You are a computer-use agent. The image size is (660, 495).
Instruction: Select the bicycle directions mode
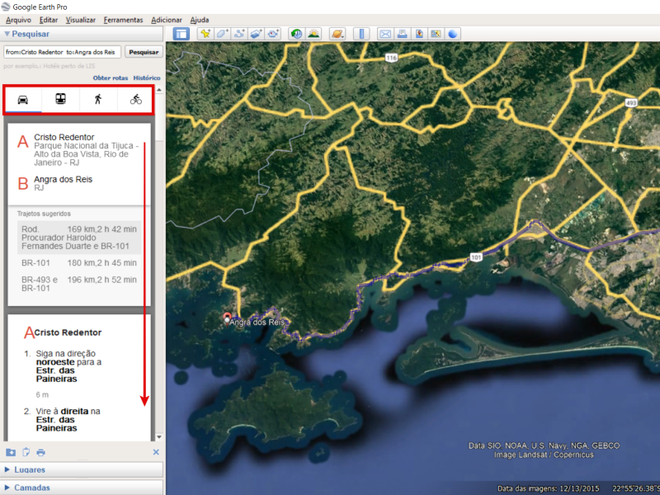(136, 99)
